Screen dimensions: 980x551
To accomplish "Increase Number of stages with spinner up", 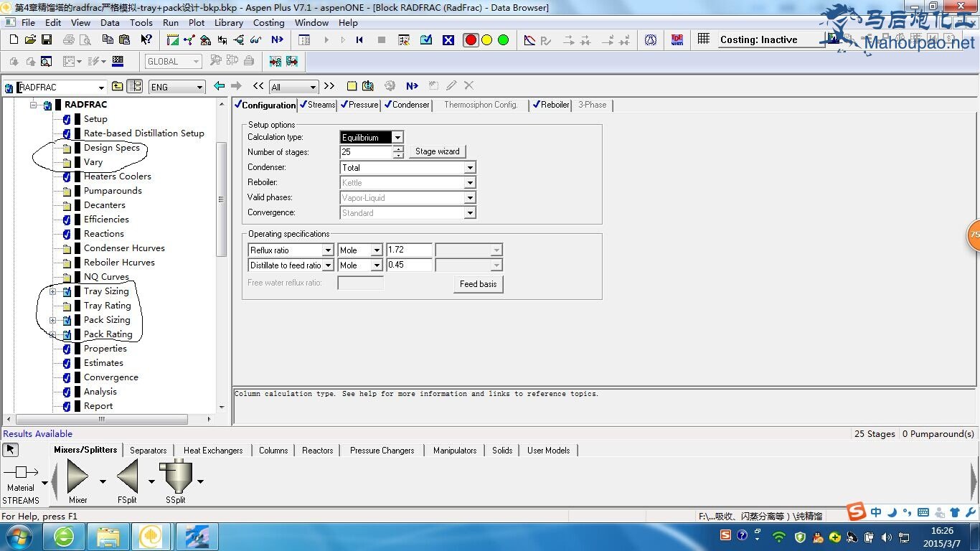I will pos(398,149).
